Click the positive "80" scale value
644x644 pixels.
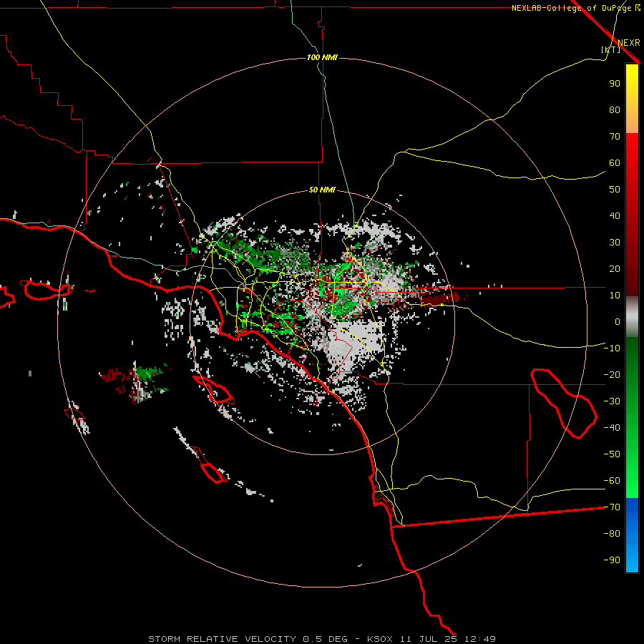click(615, 110)
